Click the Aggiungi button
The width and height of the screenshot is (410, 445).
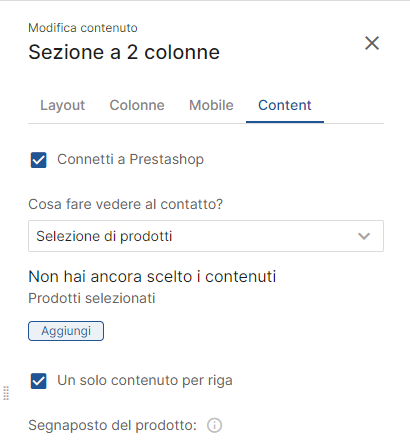tap(66, 331)
